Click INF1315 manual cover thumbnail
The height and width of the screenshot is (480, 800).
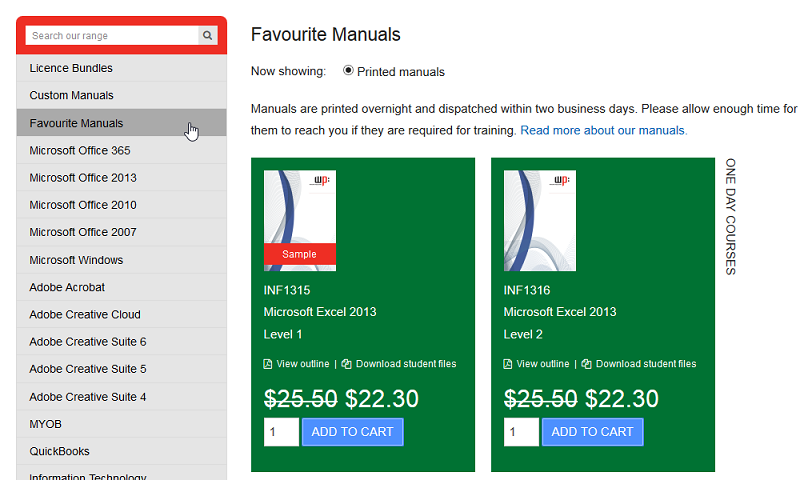coord(300,220)
